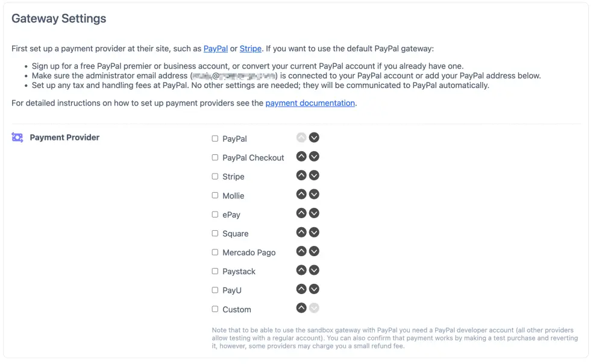Open the PayPal link
Viewport: 593px width, 364px height.
click(215, 48)
